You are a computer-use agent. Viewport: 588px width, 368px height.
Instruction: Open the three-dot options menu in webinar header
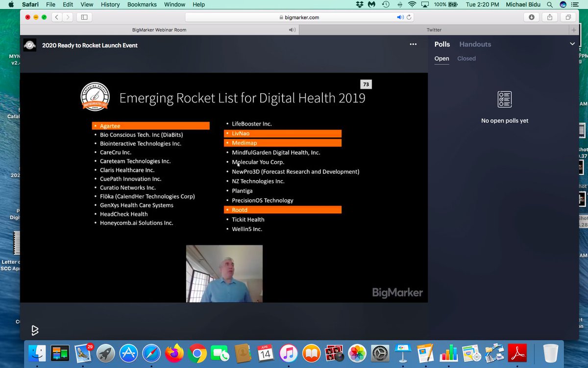(413, 44)
